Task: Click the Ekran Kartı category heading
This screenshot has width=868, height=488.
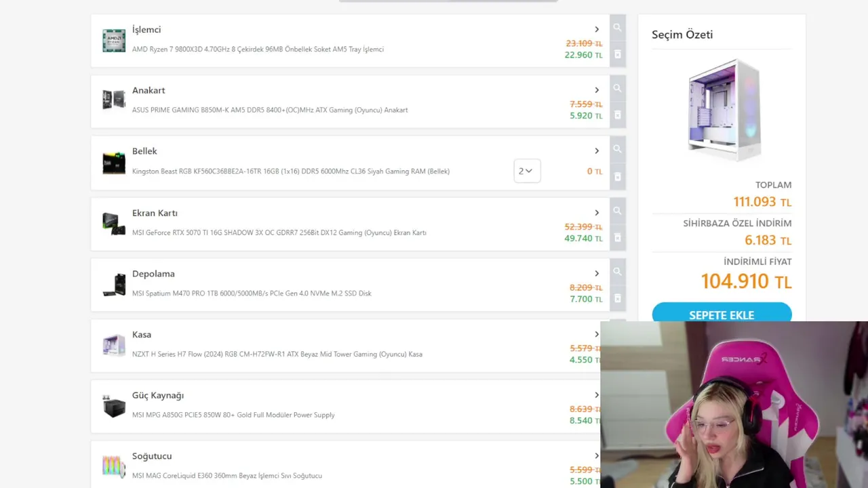Action: tap(155, 213)
